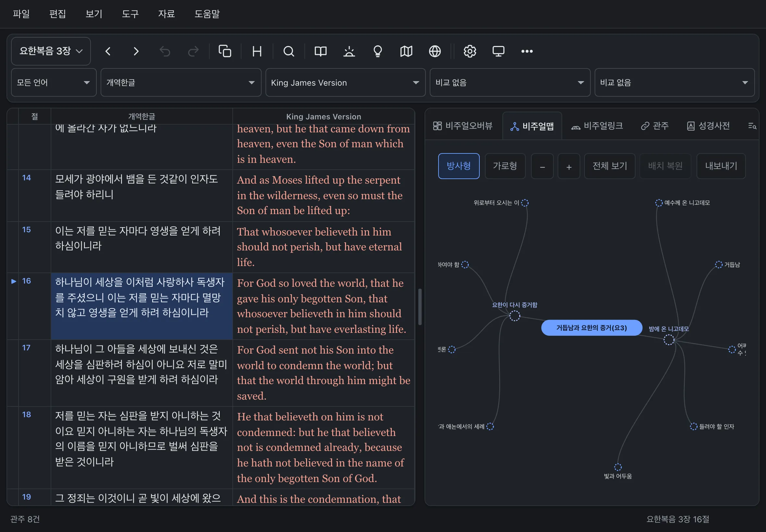Open the 도움말 menu
Viewport: 766px width, 532px height.
coord(207,14)
